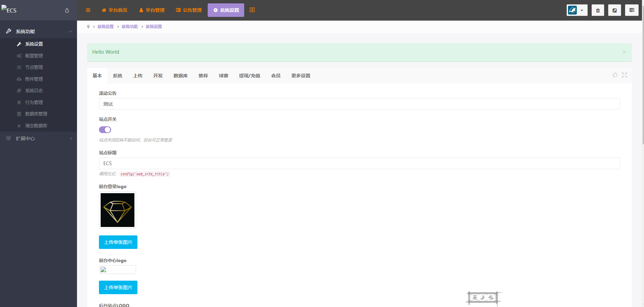The height and width of the screenshot is (307, 644).
Task: Open the external link icon in header
Action: (615, 10)
